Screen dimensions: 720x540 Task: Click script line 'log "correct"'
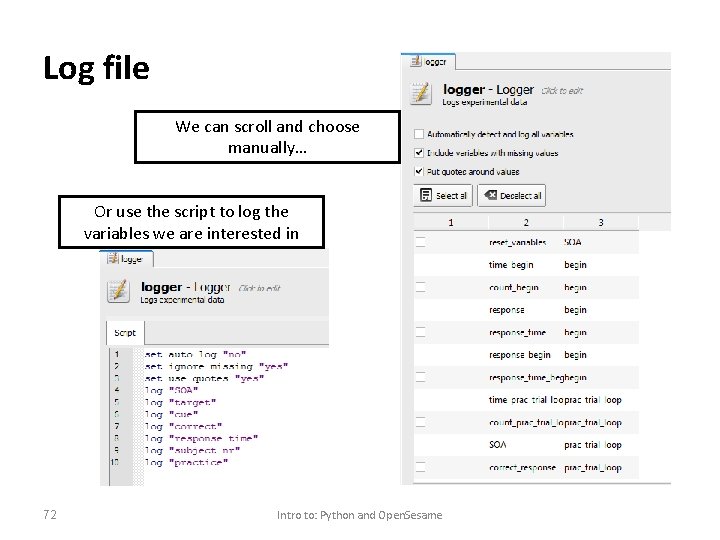pyautogui.click(x=183, y=426)
